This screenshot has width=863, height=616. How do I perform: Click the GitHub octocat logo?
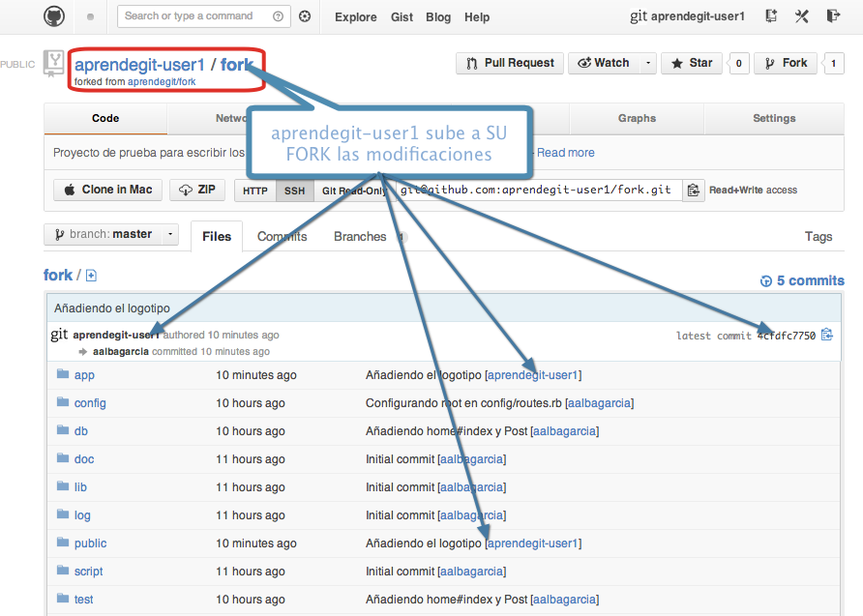coord(55,16)
